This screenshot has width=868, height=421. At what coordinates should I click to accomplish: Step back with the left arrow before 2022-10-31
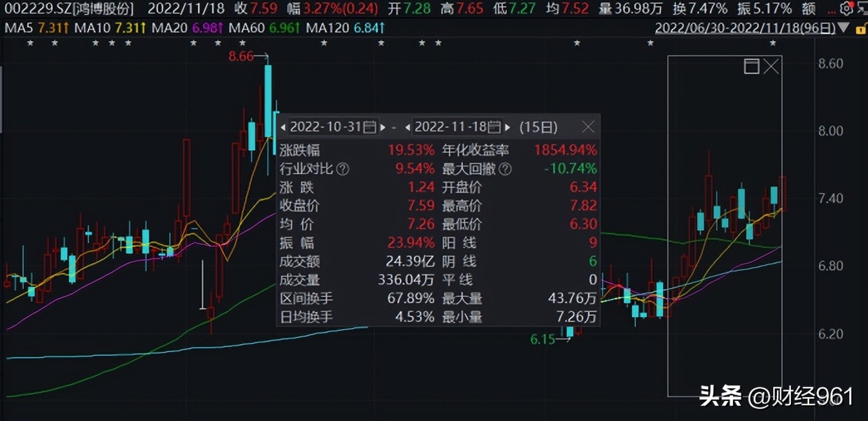click(283, 127)
